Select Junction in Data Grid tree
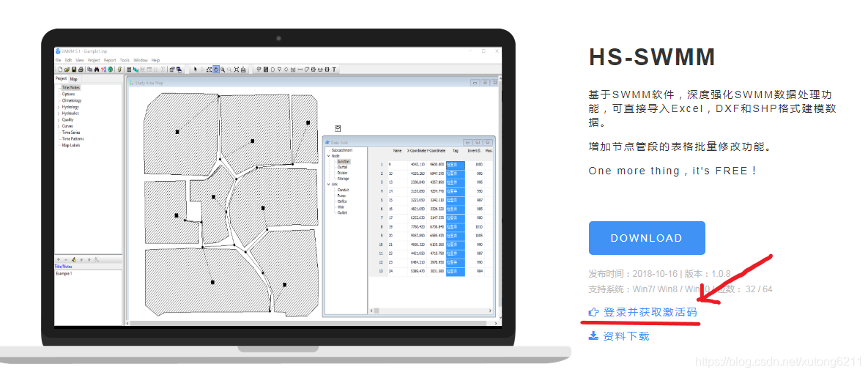The image size is (868, 375). coord(344,162)
